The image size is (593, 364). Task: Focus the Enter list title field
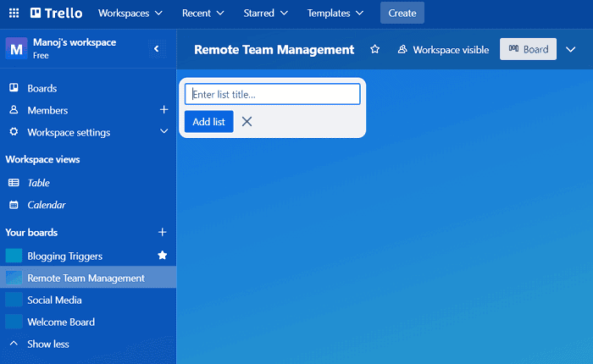click(272, 94)
